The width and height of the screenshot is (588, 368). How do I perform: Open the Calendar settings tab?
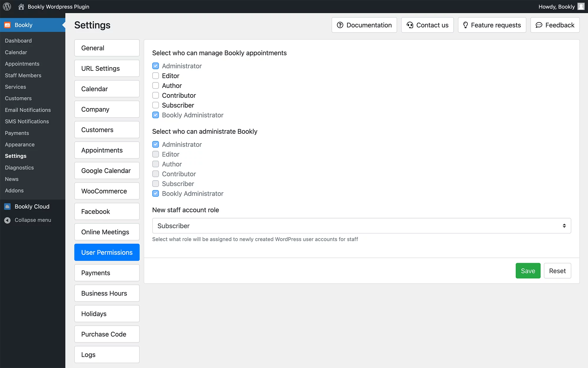(x=107, y=89)
